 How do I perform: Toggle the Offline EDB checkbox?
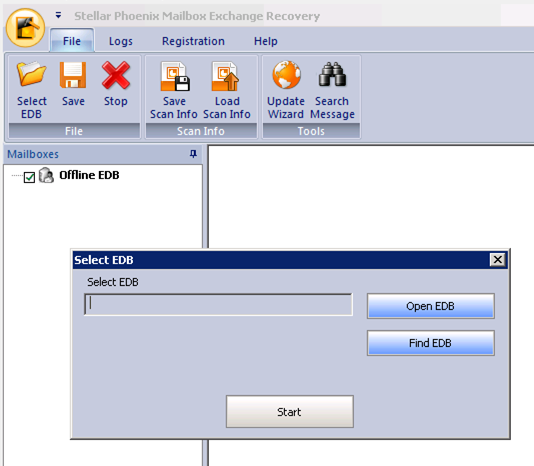[29, 177]
